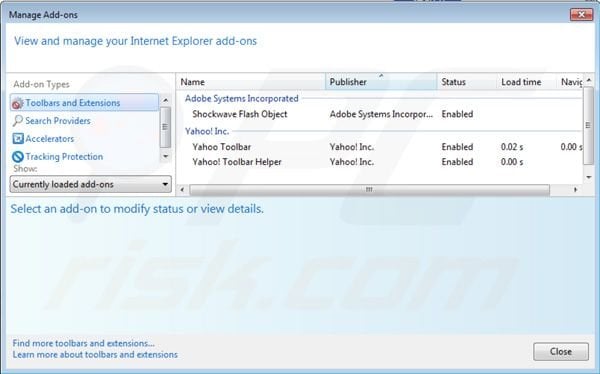Click the Search Providers magnifier icon
The width and height of the screenshot is (600, 374).
tap(18, 121)
